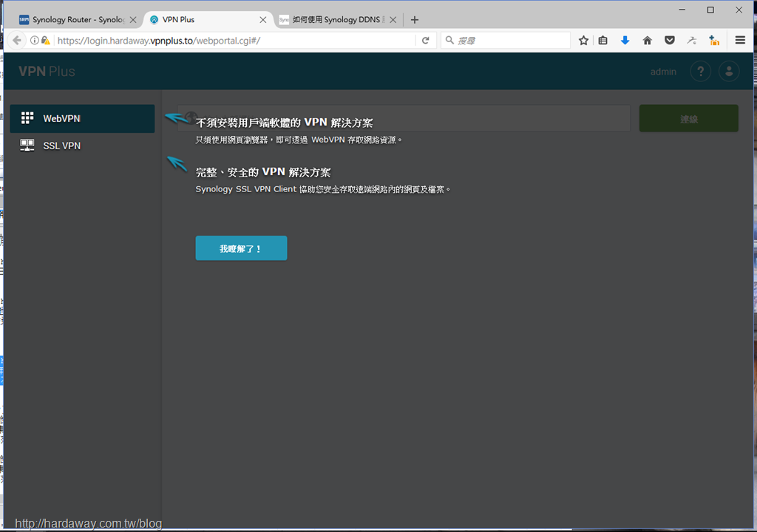Open the SSL VPN sidebar item
The width and height of the screenshot is (757, 532).
82,146
